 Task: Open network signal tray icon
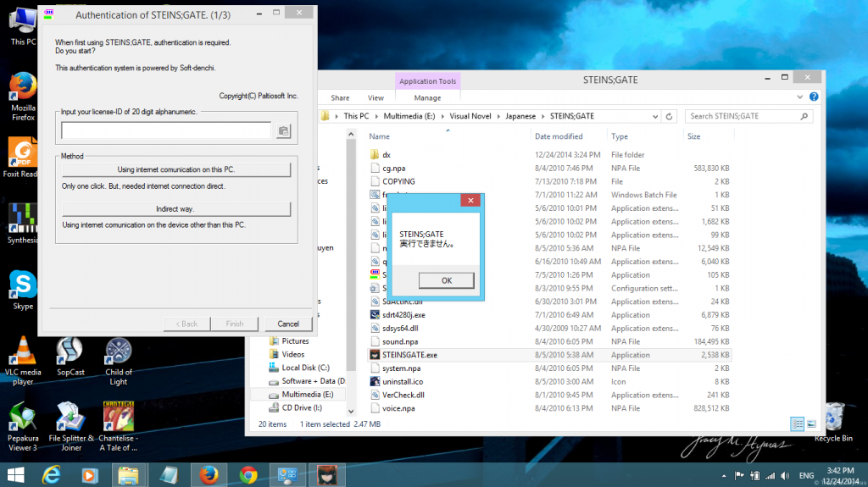pyautogui.click(x=770, y=475)
